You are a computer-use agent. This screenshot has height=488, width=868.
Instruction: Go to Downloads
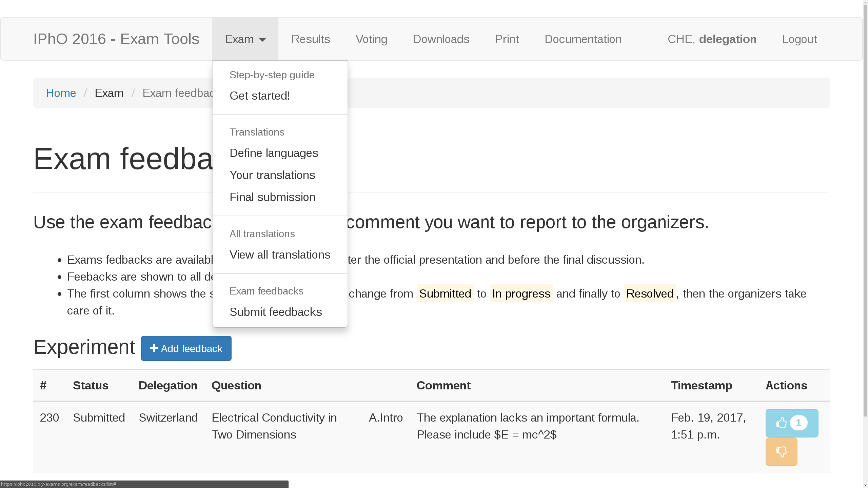441,39
